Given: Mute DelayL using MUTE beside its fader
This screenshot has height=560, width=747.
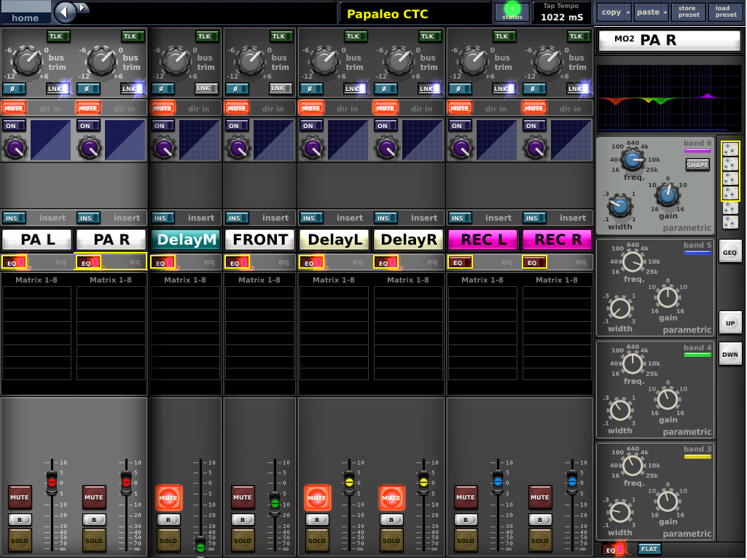Looking at the screenshot, I should (316, 497).
